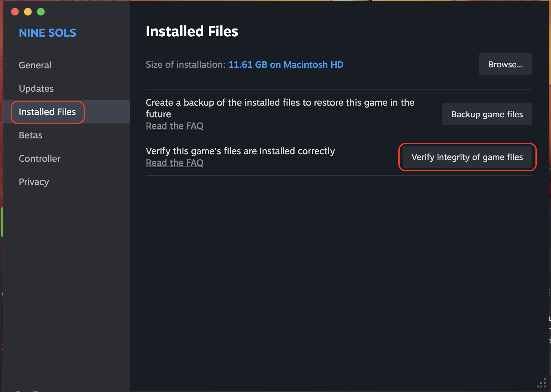Switch to the General settings tab
The width and height of the screenshot is (551, 392).
tap(35, 65)
